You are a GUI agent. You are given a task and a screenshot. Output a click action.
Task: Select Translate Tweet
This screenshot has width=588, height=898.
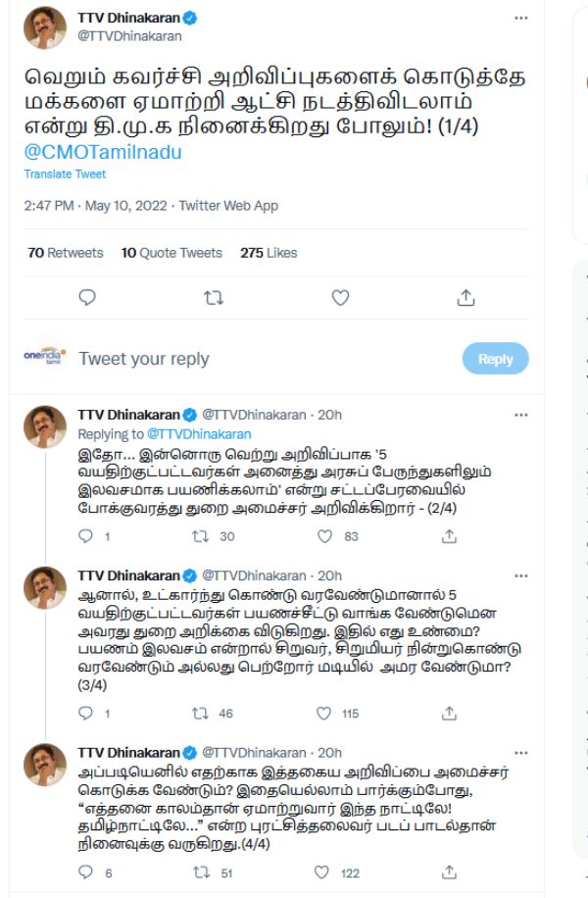[65, 175]
